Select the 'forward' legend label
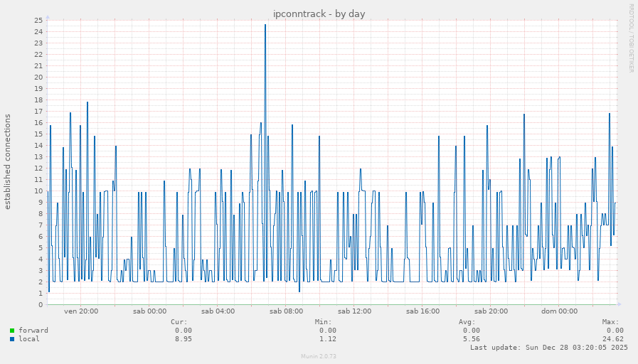The height and width of the screenshot is (364, 638). [x=33, y=331]
